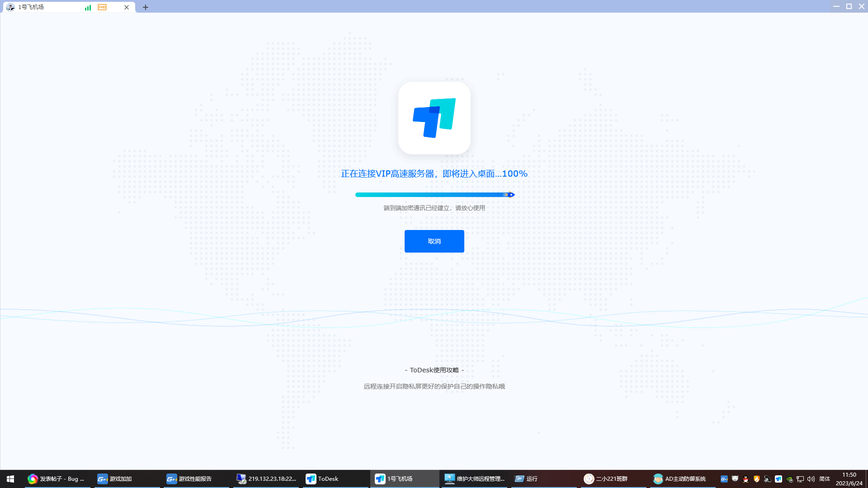Open the 219.132.23.18 remote desktop taskbar item
The image size is (868, 488).
(266, 479)
